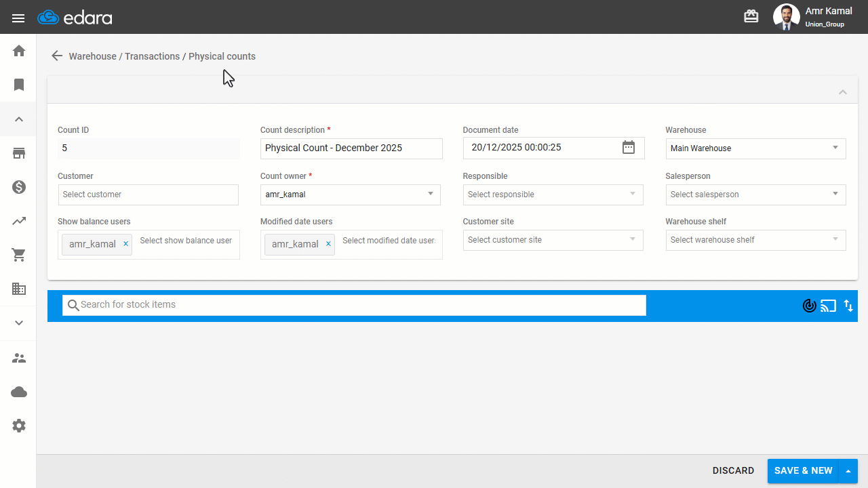Open the gift icon in header
Image resolution: width=868 pixels, height=488 pixels.
click(751, 17)
